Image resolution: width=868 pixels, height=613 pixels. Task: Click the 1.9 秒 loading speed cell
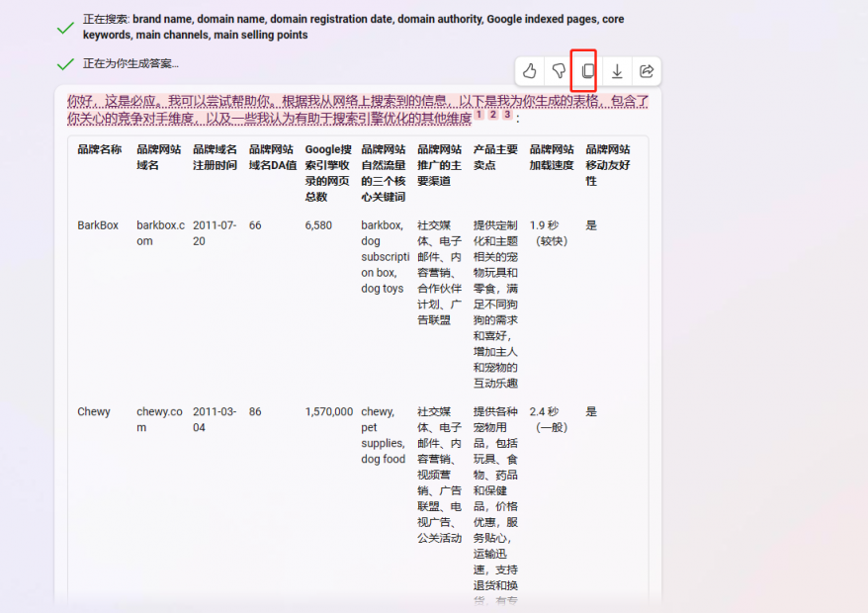pyautogui.click(x=549, y=233)
